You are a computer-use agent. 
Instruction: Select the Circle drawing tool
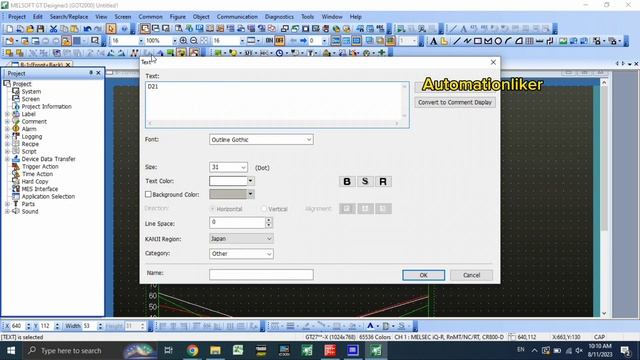coord(498,41)
